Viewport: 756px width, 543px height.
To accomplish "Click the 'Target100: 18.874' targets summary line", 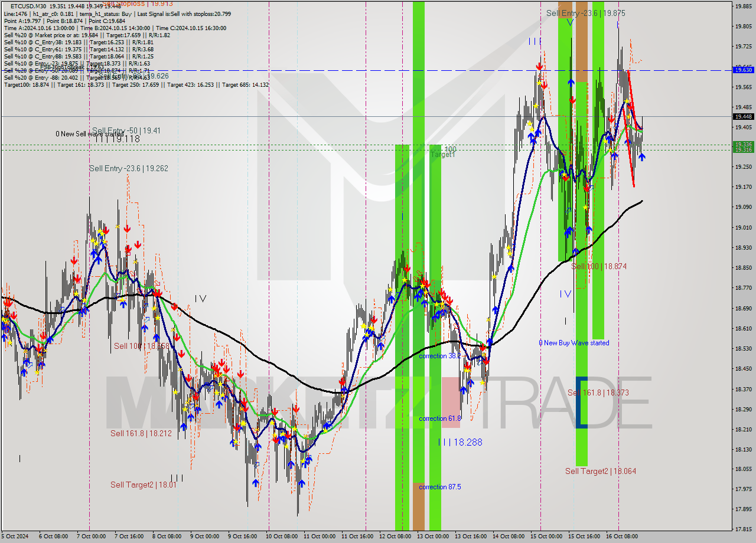I will point(136,84).
